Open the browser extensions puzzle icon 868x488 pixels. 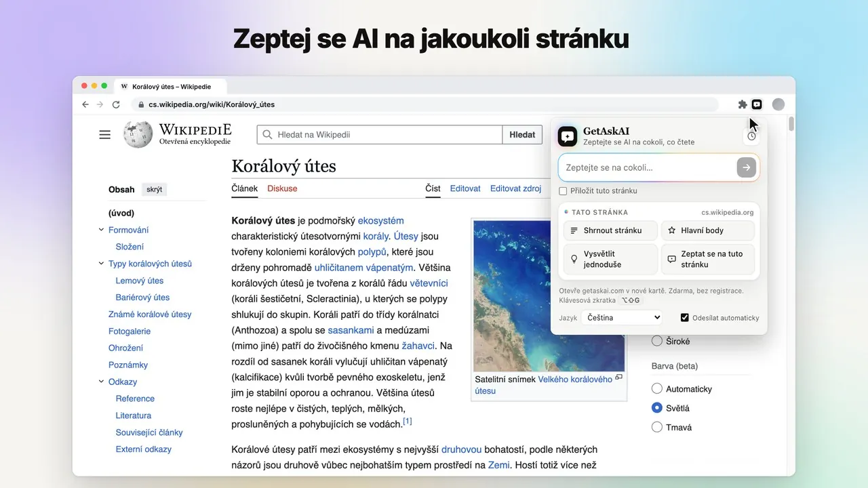743,104
